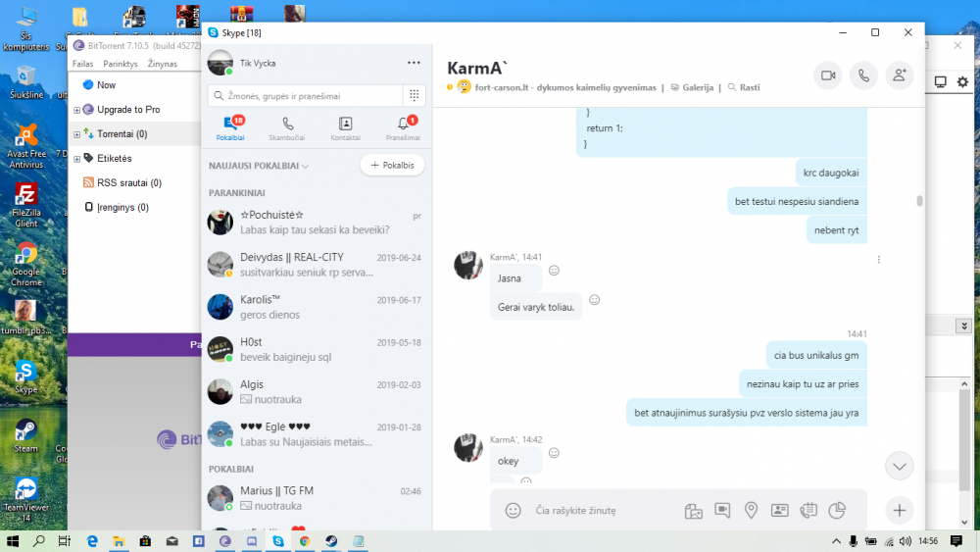Click the + Pokalbis new chat button
980x552 pixels.
coord(393,165)
